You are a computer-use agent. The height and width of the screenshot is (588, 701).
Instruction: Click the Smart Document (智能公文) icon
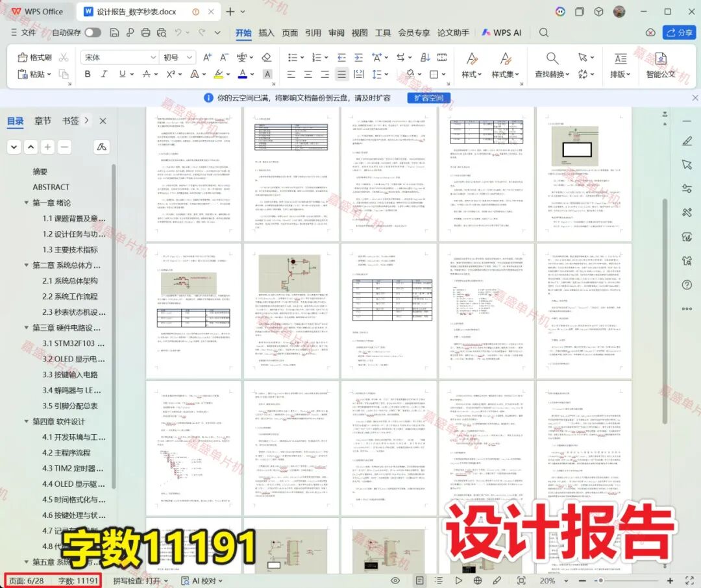[x=661, y=66]
